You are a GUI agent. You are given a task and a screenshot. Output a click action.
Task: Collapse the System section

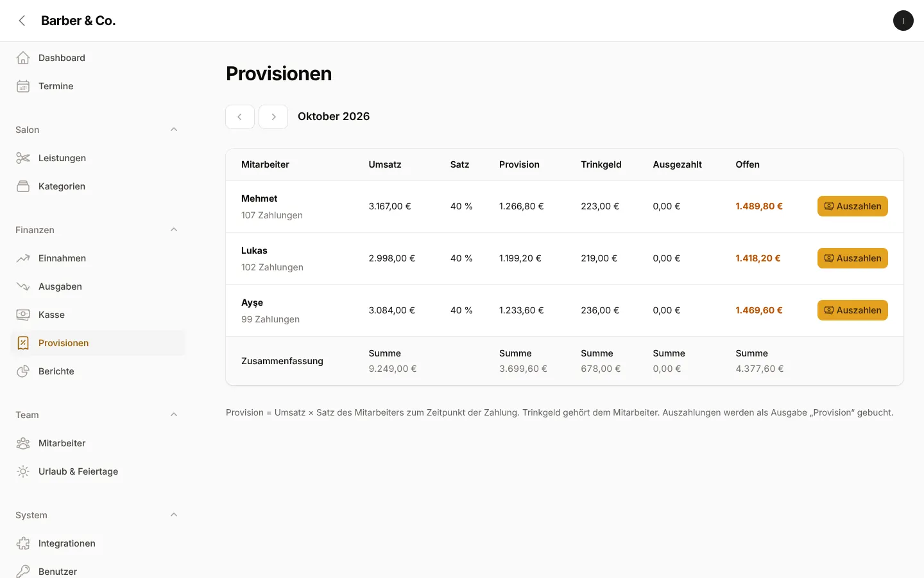[174, 515]
